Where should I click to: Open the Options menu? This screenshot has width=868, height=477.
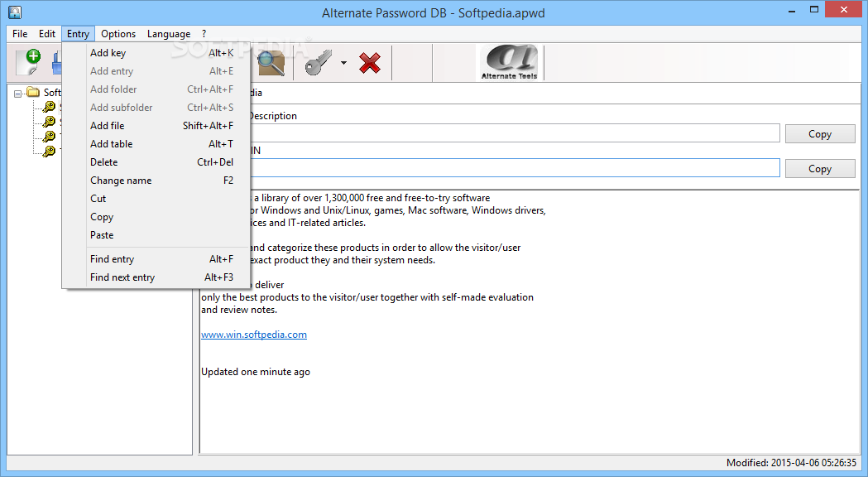click(x=118, y=34)
